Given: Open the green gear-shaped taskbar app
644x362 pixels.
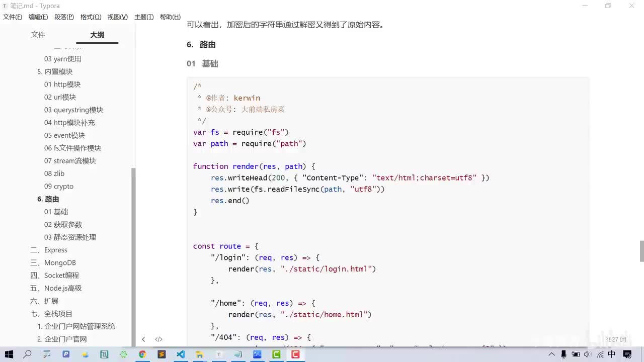Looking at the screenshot, I should pyautogui.click(x=123, y=354).
